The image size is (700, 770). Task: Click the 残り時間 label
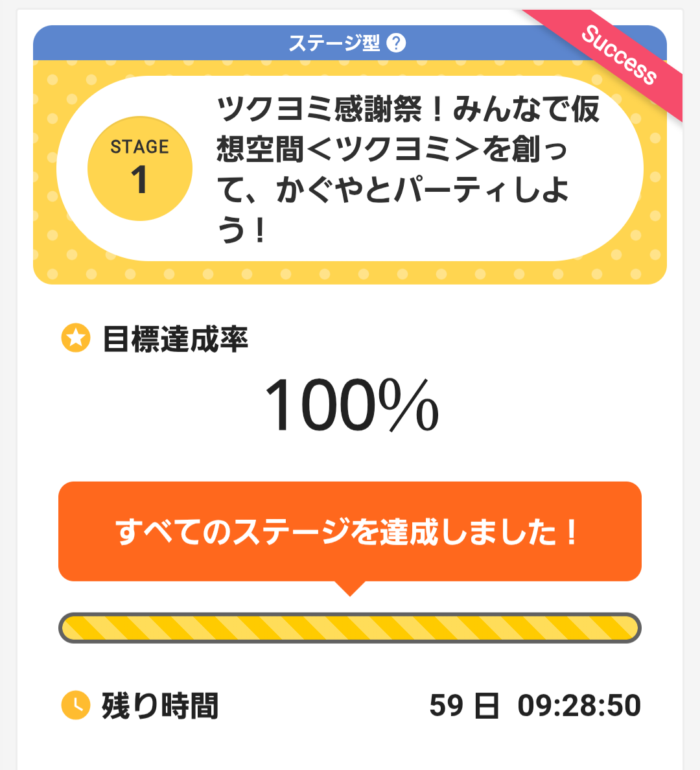tap(160, 706)
